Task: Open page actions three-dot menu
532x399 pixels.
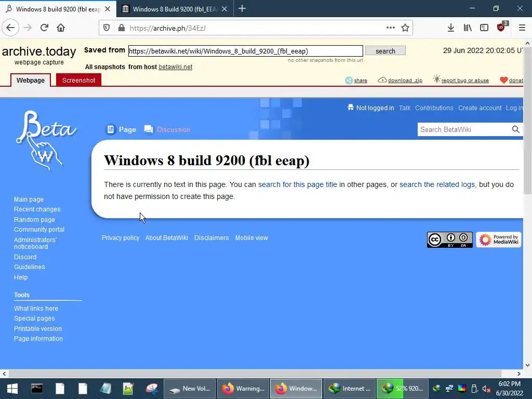Action: [391, 28]
